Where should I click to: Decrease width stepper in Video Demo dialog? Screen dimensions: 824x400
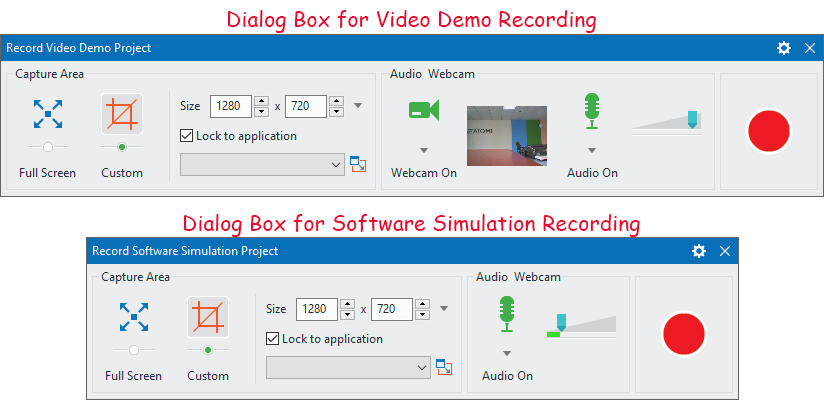tap(261, 111)
